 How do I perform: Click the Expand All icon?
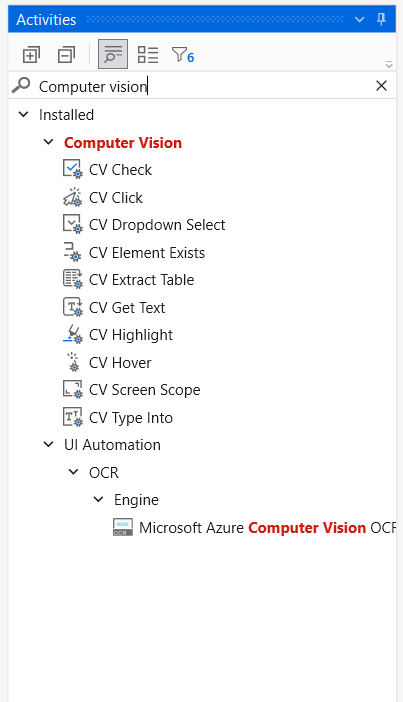coord(31,55)
